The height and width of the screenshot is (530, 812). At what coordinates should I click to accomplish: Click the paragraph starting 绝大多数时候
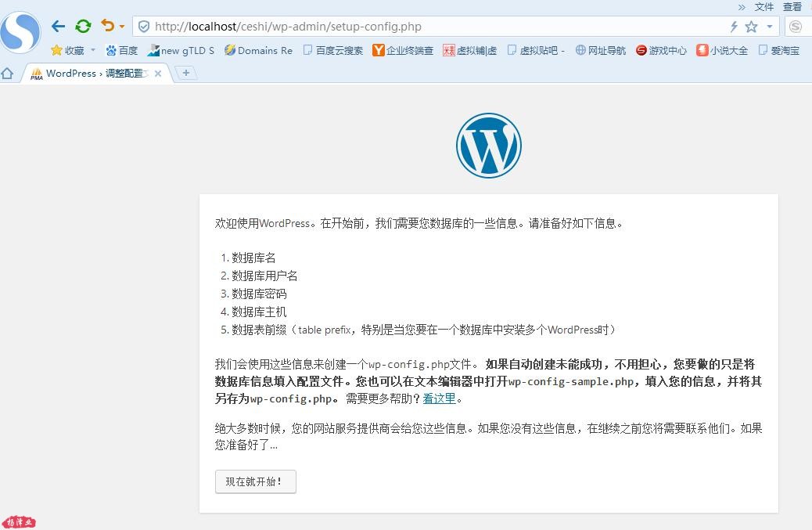pyautogui.click(x=488, y=436)
